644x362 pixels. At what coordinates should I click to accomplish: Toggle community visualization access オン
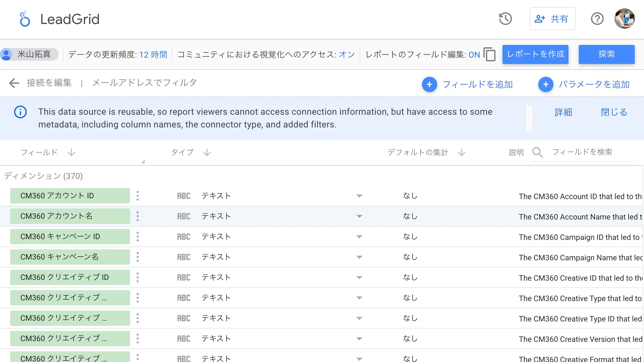click(347, 55)
